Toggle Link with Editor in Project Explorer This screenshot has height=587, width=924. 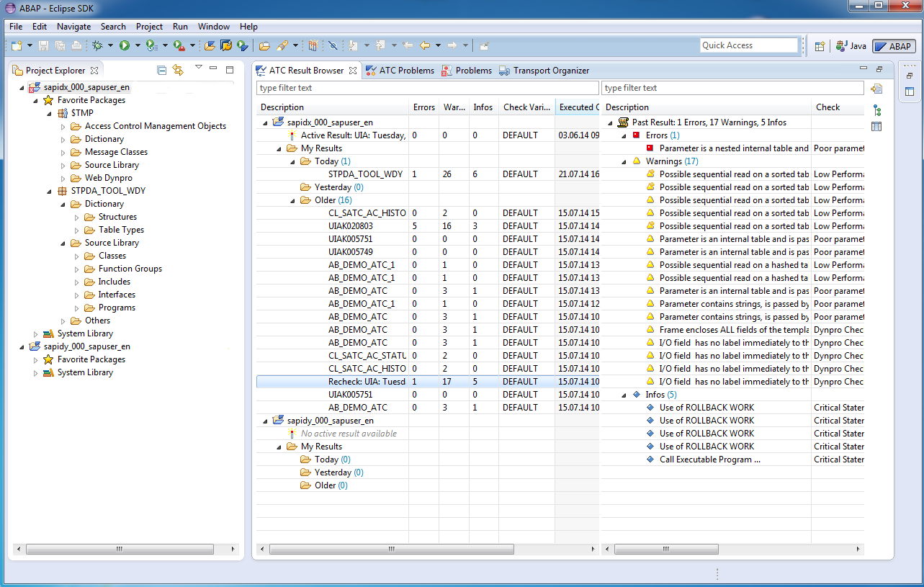[178, 70]
